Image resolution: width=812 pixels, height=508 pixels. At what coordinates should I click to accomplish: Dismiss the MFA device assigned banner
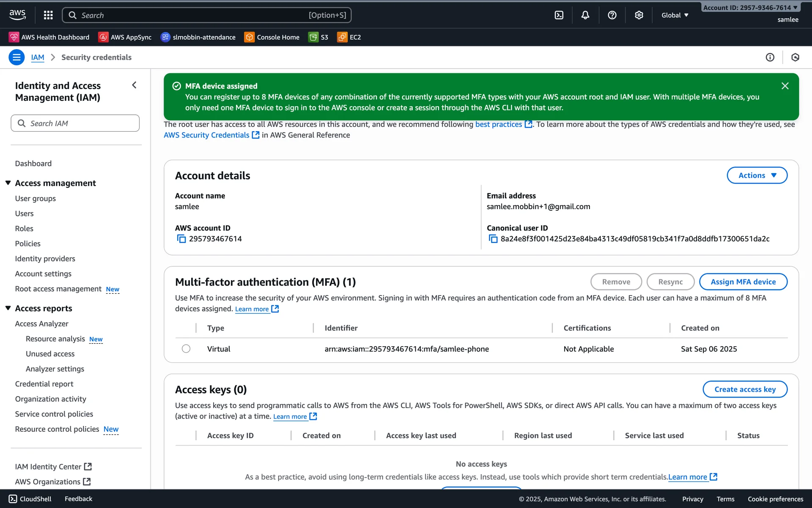point(785,86)
